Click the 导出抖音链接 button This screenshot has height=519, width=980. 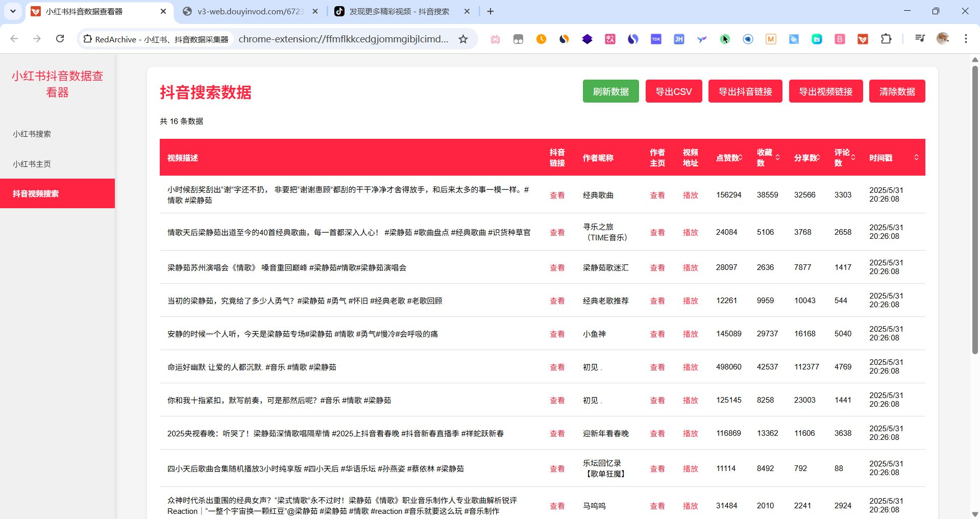[745, 91]
